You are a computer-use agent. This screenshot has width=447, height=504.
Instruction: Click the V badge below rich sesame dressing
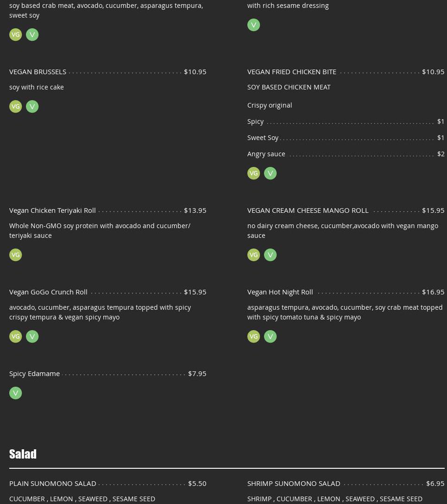point(253,25)
